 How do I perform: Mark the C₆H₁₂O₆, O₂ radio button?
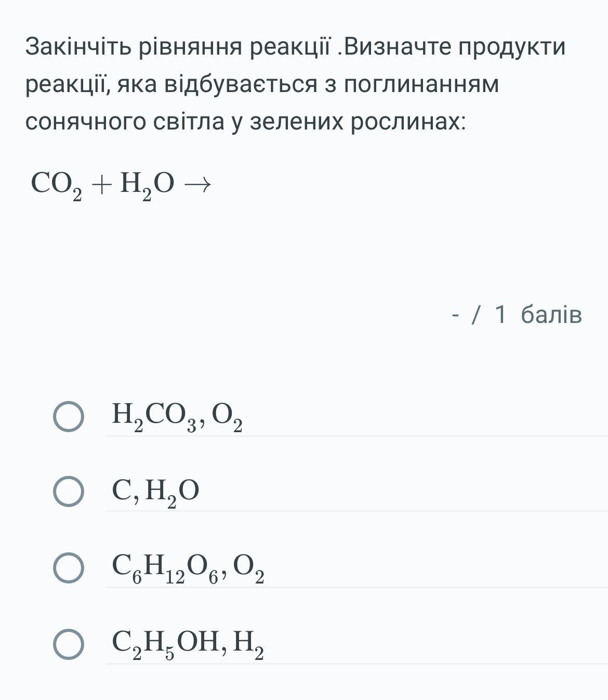68,568
